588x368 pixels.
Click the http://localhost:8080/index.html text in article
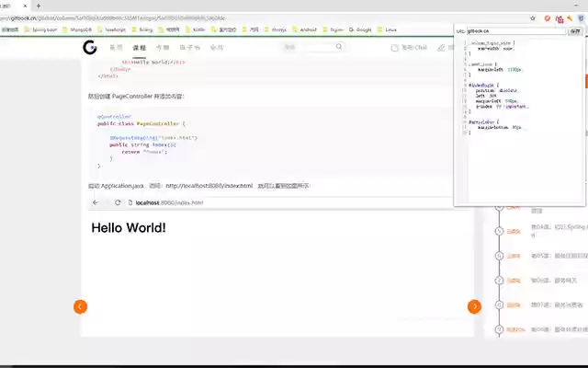209,186
